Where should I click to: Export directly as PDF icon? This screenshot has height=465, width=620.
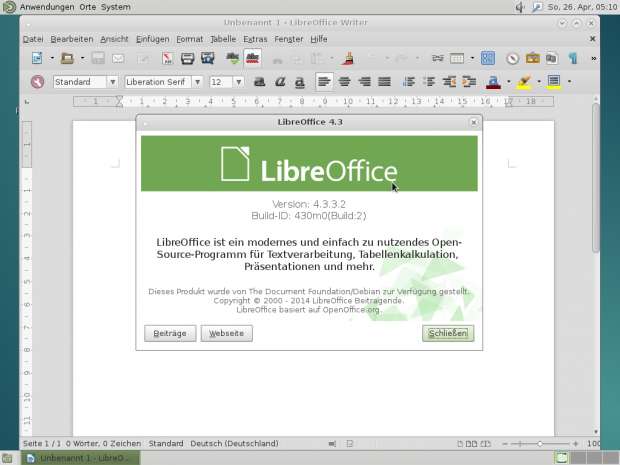[167, 59]
